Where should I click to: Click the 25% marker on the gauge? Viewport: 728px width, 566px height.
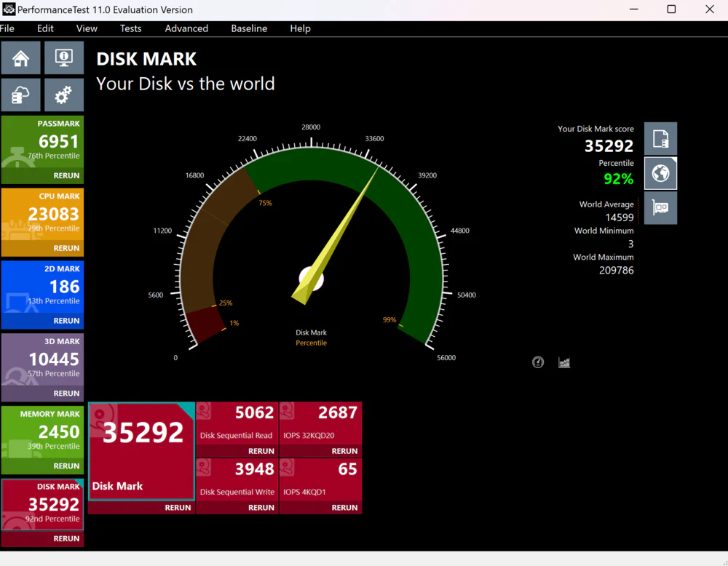[226, 303]
